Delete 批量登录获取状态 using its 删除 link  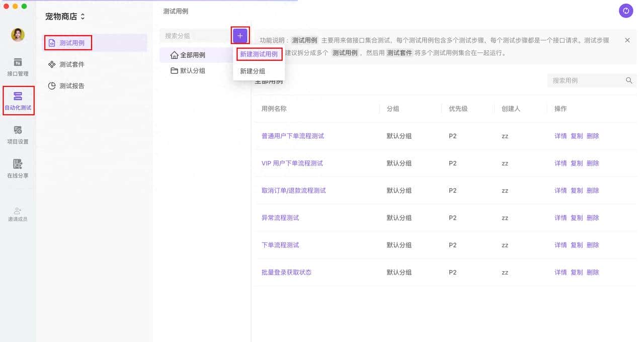pyautogui.click(x=593, y=272)
